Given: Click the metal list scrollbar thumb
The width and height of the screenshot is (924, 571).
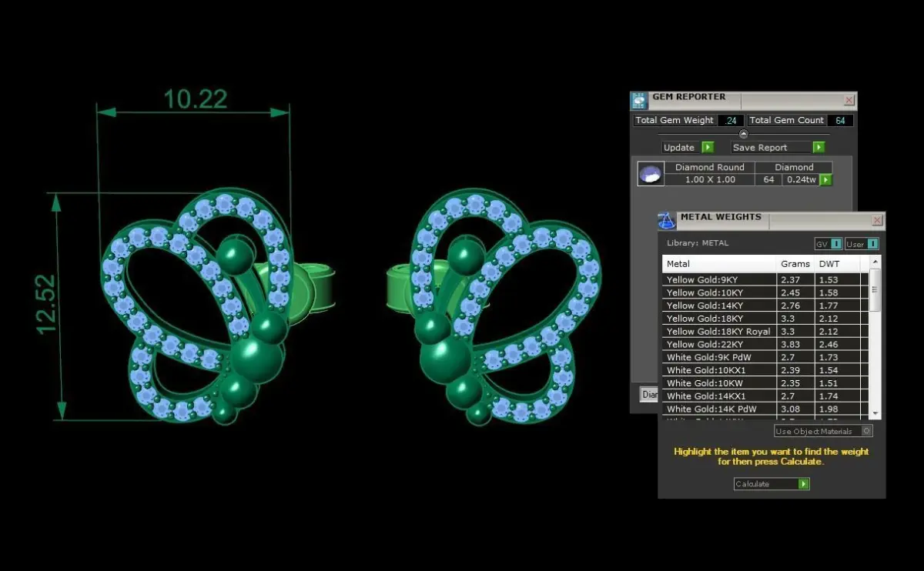Looking at the screenshot, I should (x=875, y=290).
